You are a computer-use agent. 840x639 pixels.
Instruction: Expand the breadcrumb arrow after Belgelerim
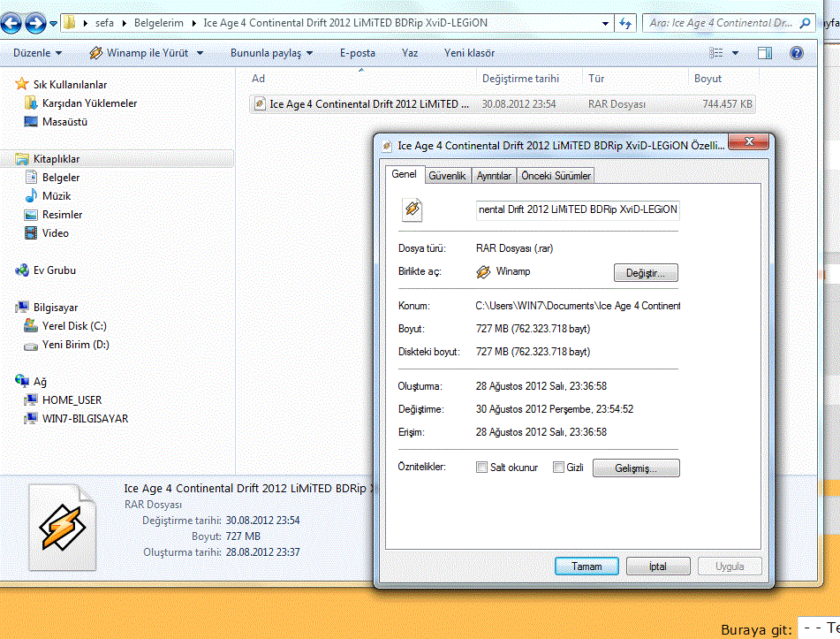(193, 23)
